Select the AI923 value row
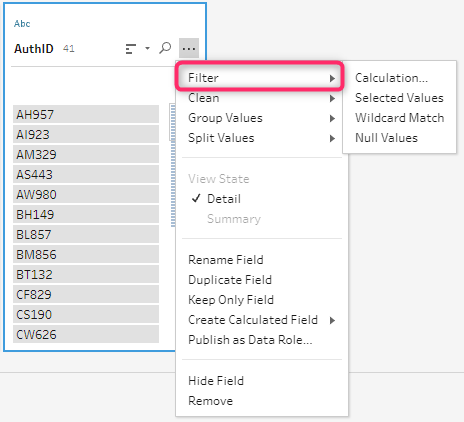The image size is (464, 422). pos(86,134)
